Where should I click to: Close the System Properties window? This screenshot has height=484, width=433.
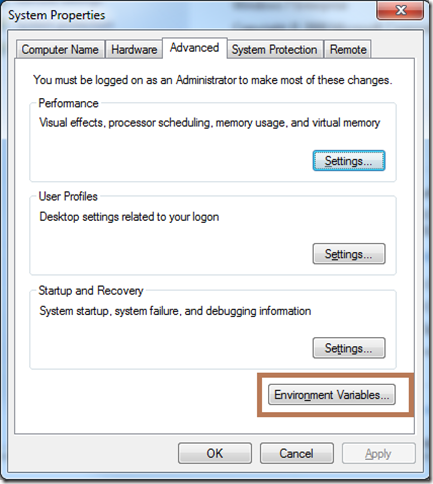click(400, 11)
